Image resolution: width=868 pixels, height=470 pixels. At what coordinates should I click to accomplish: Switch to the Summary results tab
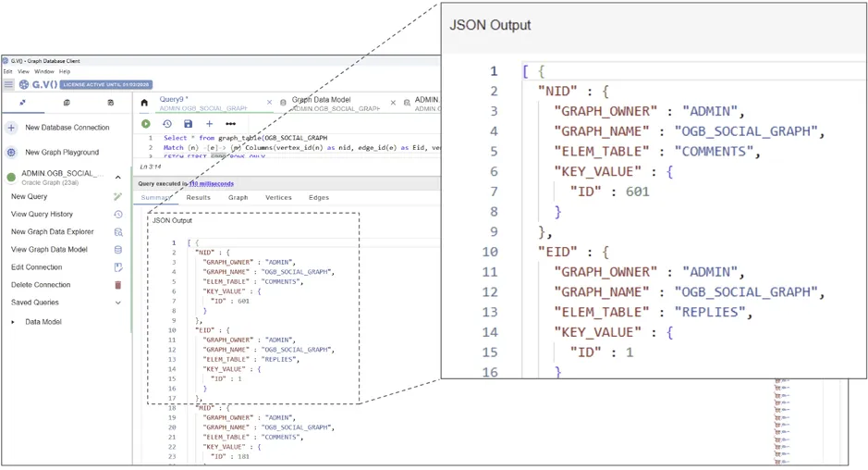click(x=155, y=197)
